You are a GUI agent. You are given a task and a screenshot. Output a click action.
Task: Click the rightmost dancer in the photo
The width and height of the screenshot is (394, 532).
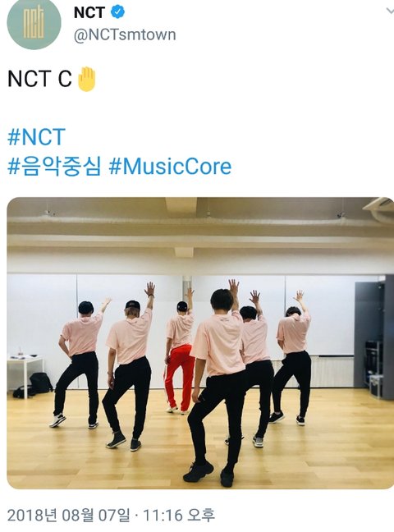pyautogui.click(x=291, y=356)
